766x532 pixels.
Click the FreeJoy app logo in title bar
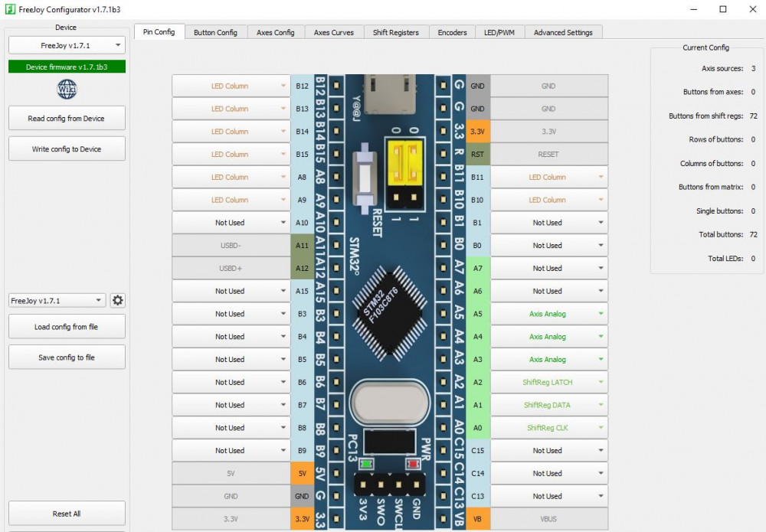tap(10, 9)
